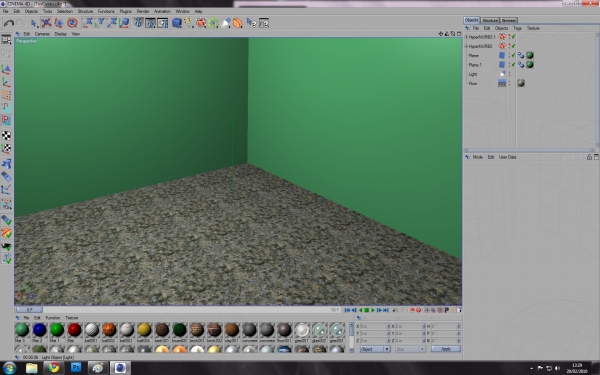Toggle the X-axis lock
This screenshot has height=375, width=600.
pos(87,23)
